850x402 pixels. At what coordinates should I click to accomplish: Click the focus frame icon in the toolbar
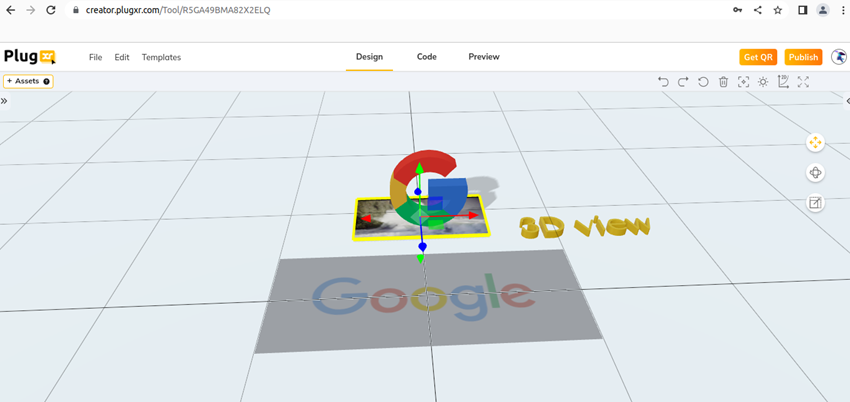(x=743, y=82)
